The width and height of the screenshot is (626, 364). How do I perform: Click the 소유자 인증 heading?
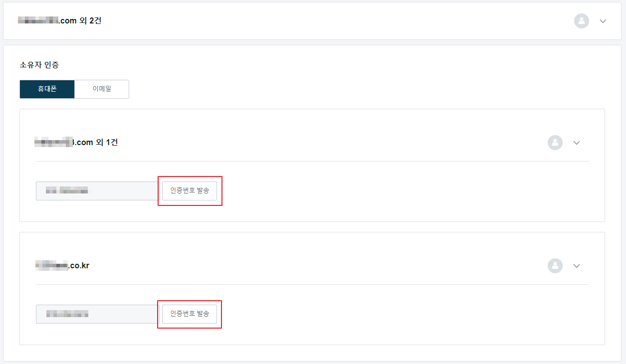[x=39, y=65]
